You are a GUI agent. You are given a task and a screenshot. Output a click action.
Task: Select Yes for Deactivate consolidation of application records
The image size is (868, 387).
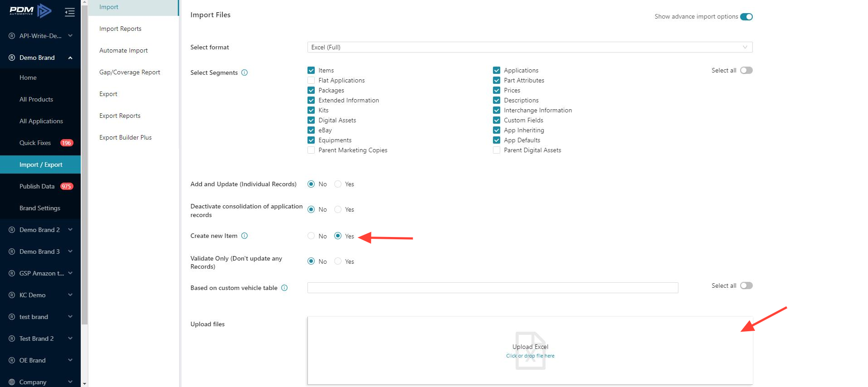[x=338, y=209]
